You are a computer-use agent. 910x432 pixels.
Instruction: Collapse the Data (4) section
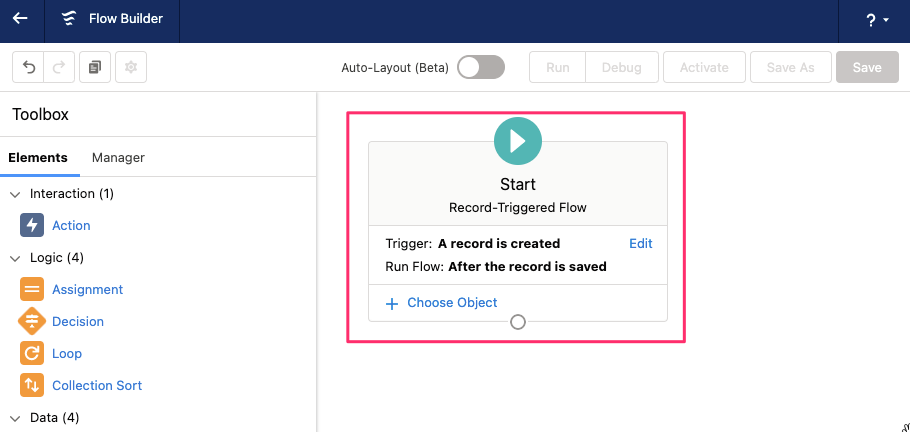click(x=15, y=417)
